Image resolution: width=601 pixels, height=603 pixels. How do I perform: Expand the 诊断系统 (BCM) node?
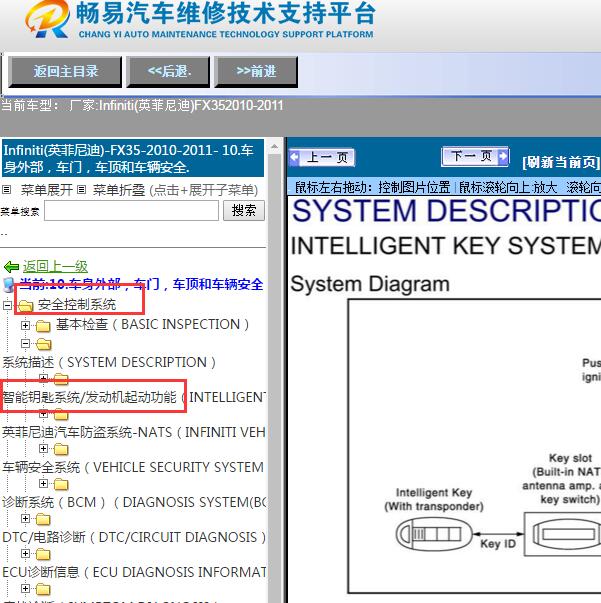click(43, 483)
